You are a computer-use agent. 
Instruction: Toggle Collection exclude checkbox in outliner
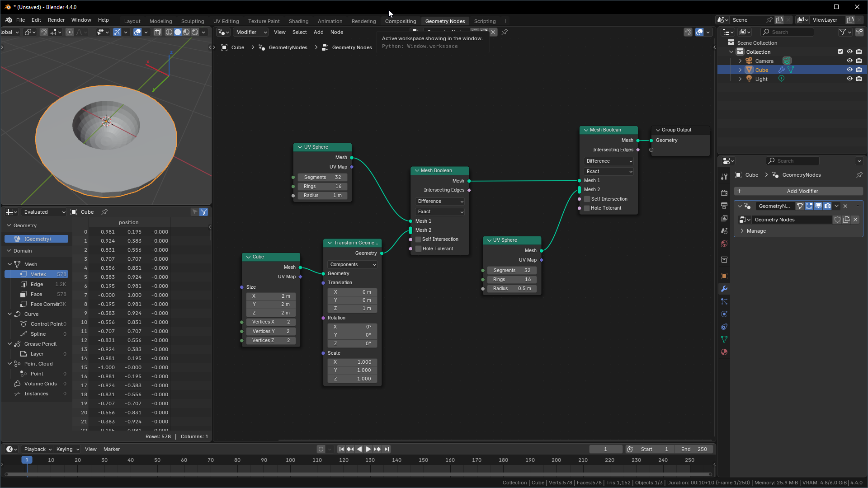[840, 52]
